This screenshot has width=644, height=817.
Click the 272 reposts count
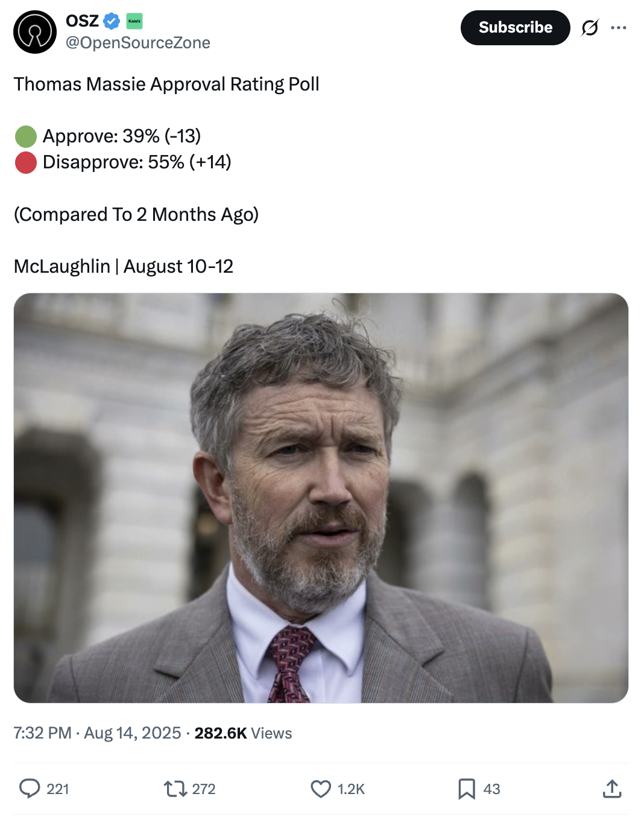[204, 789]
